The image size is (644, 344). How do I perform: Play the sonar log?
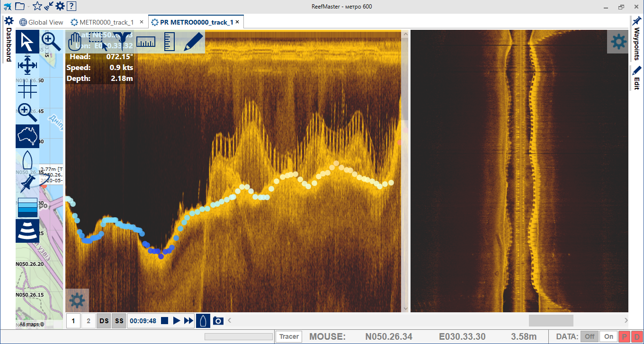(176, 321)
